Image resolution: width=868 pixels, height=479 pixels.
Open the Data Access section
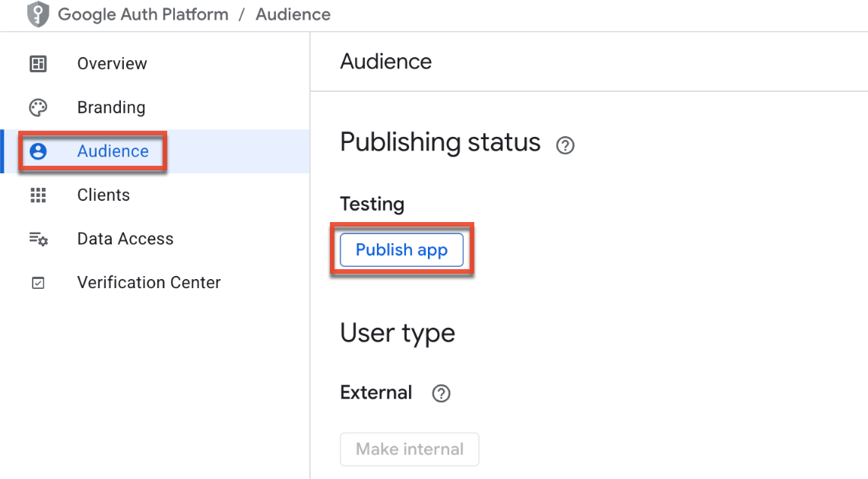[x=125, y=239]
